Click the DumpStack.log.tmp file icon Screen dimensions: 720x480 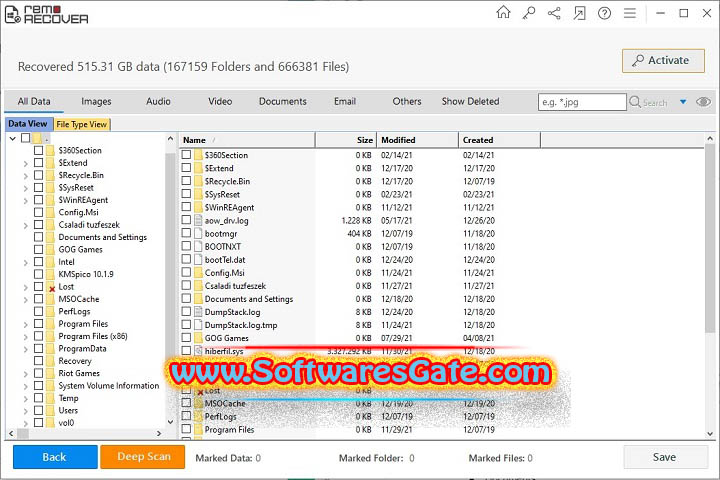[x=198, y=325]
